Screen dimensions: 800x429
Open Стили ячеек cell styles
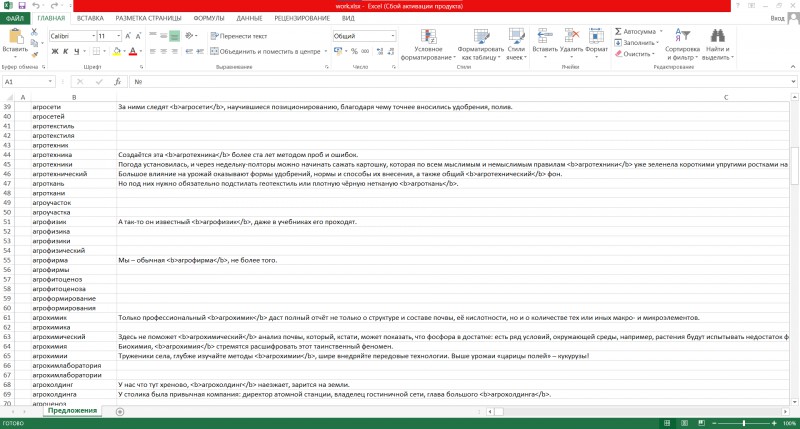pos(516,44)
